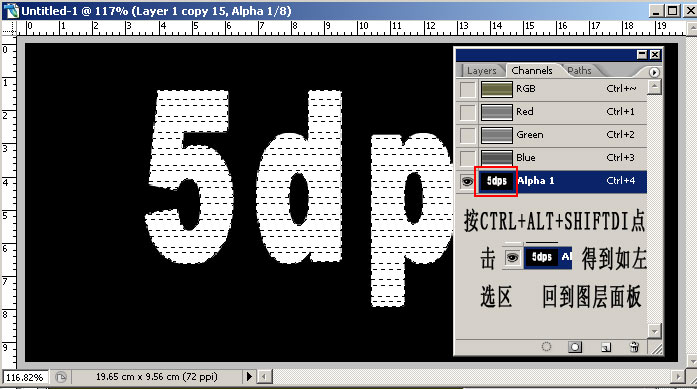Click the ruler origin corner box
The width and height of the screenshot is (697, 389).
[x=8, y=28]
